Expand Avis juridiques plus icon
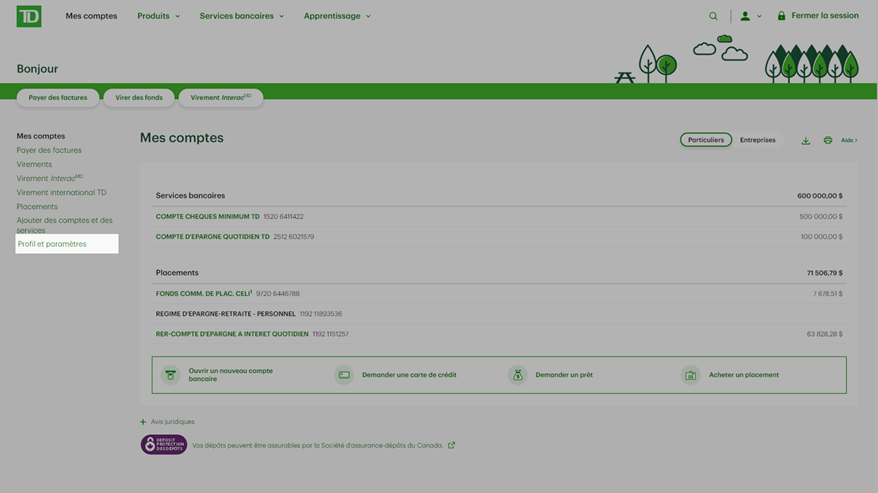This screenshot has height=493, width=878. [143, 422]
